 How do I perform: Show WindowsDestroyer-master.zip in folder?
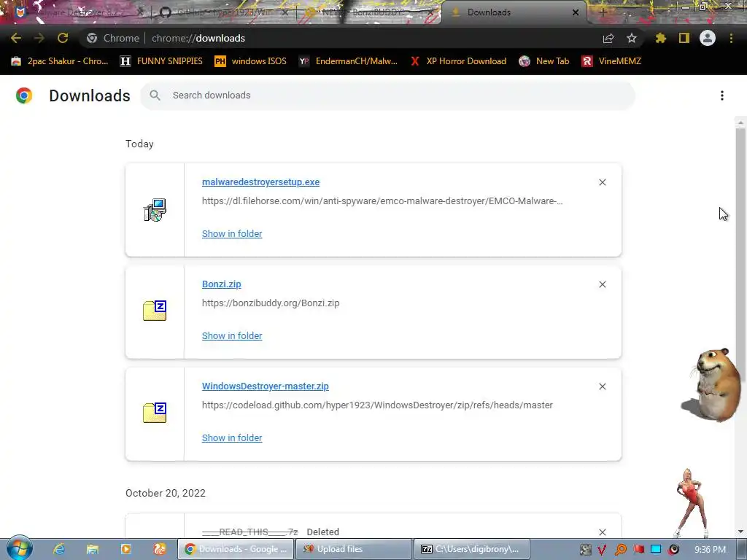[x=232, y=437]
